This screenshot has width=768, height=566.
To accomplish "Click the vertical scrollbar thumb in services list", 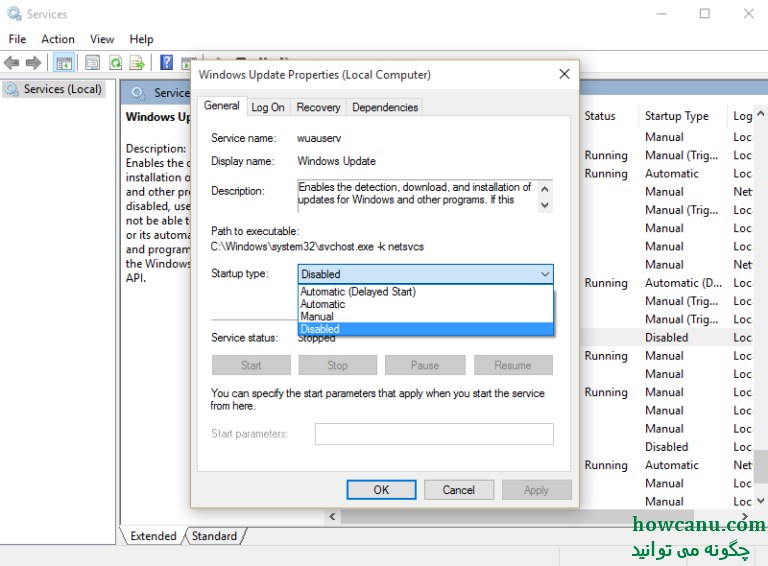I will tap(761, 466).
